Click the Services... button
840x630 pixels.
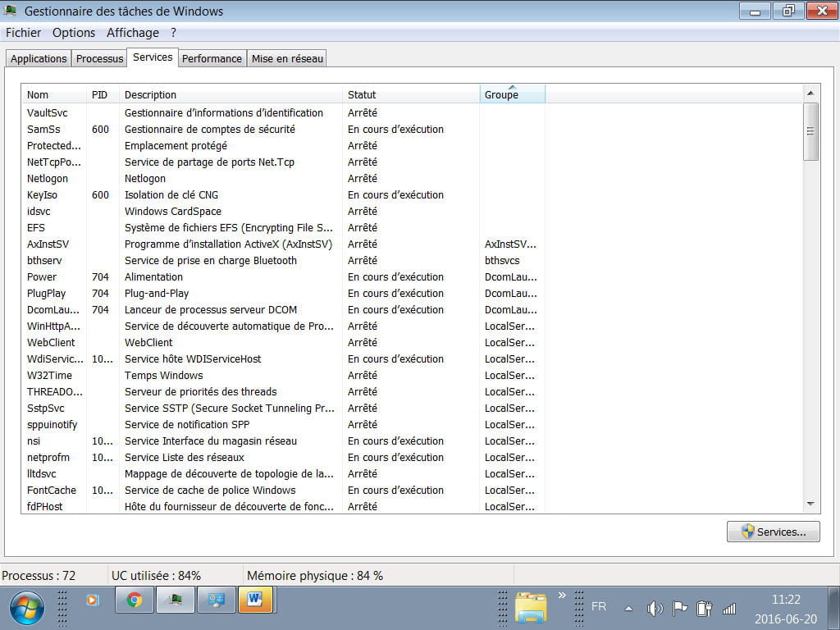coord(773,532)
